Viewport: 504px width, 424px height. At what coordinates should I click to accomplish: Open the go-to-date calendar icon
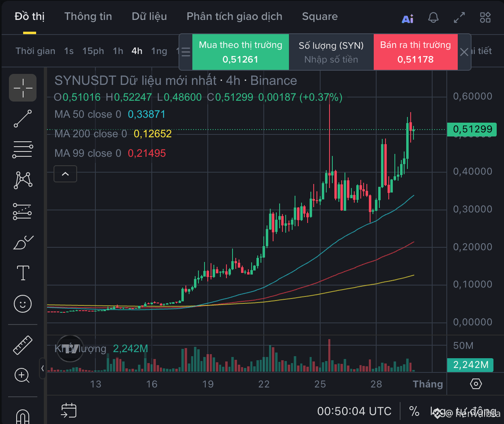coord(69,410)
